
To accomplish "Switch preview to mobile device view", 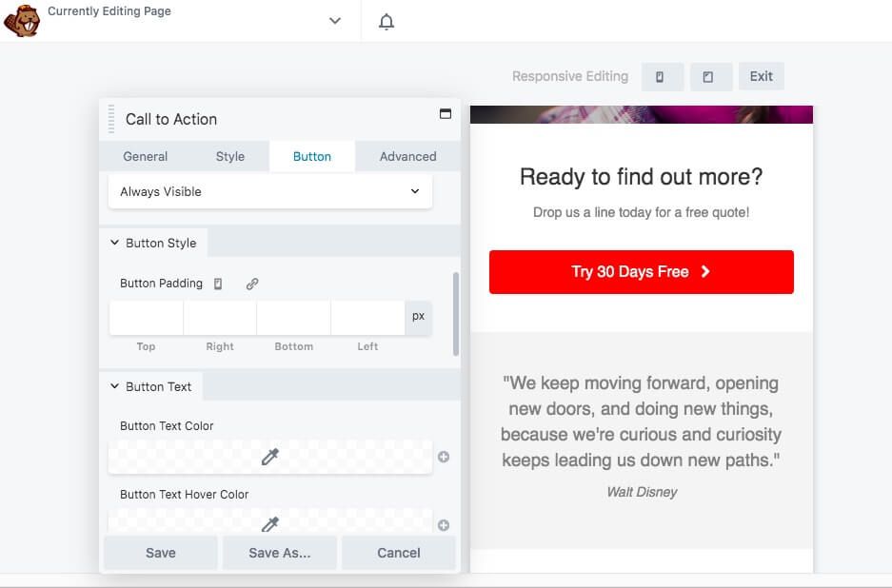I will (662, 76).
